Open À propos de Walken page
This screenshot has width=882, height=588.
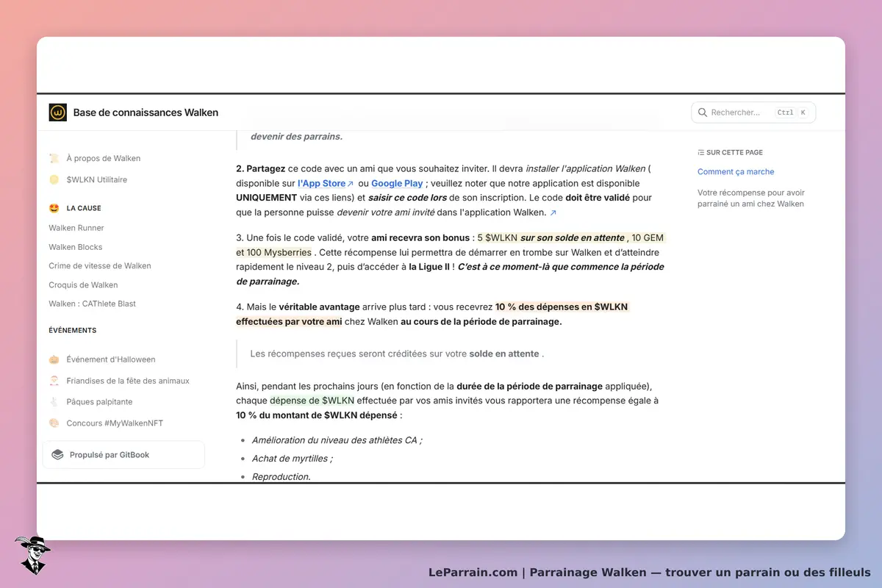(x=104, y=158)
